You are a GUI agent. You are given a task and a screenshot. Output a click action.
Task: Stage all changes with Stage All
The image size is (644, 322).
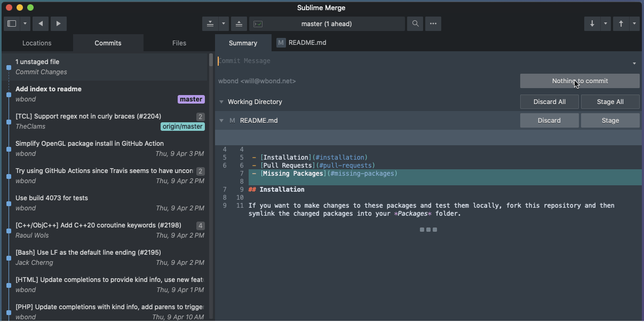pos(610,101)
